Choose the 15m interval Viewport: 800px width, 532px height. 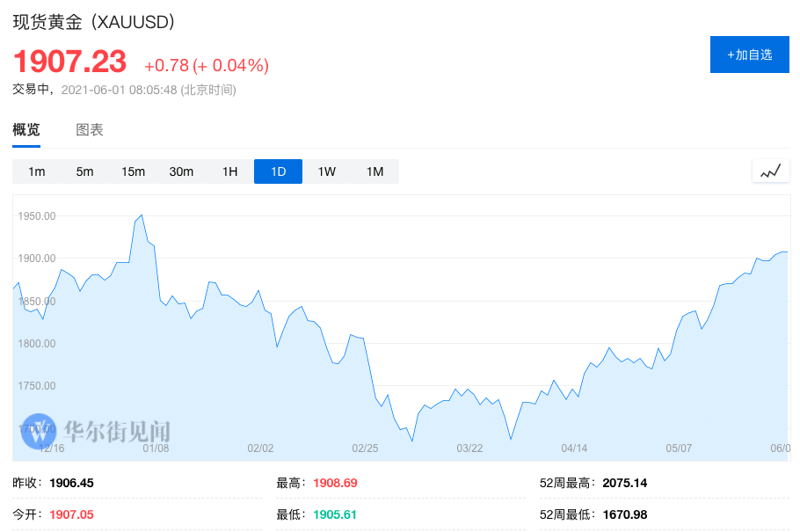pos(133,171)
